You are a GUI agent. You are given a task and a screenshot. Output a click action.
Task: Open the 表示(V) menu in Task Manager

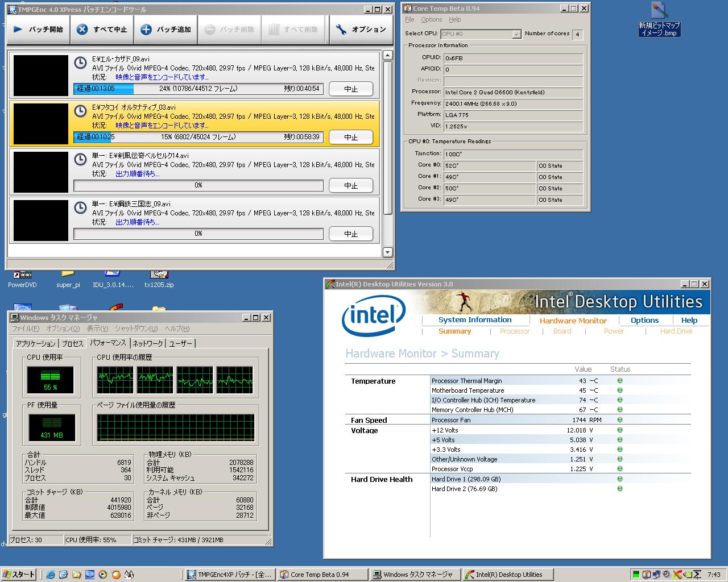coord(97,329)
